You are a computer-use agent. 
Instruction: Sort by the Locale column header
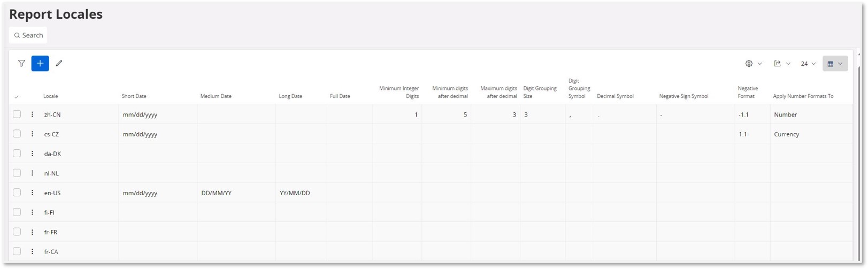click(51, 96)
